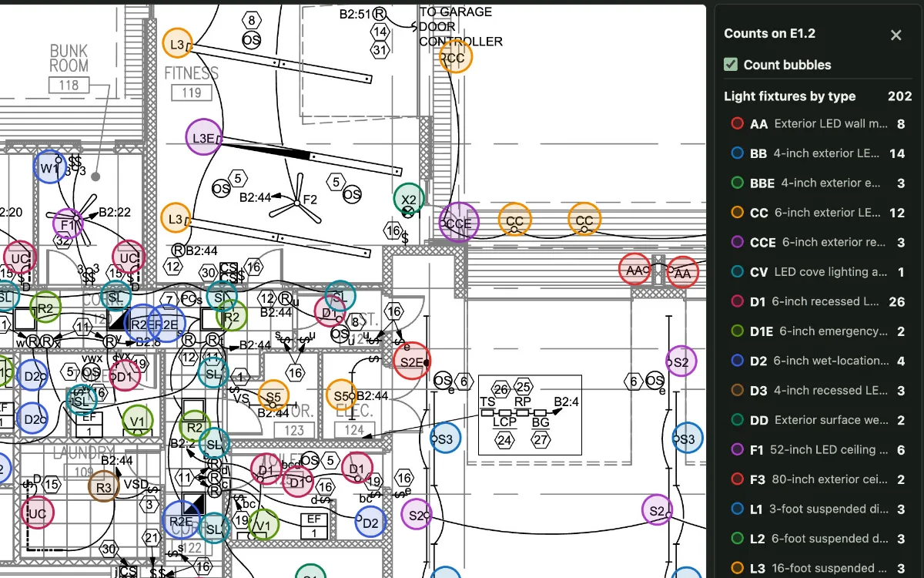The height and width of the screenshot is (578, 924).
Task: Click the Light fixtures by type heading
Action: (790, 96)
